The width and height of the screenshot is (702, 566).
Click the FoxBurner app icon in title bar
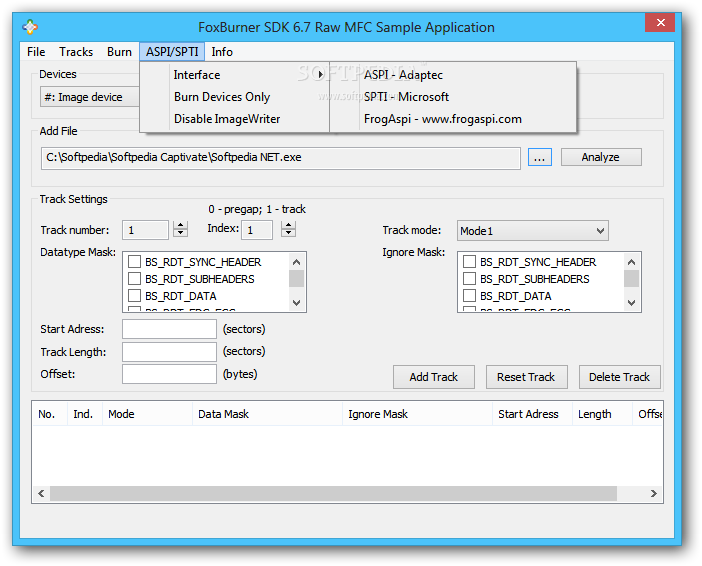30,27
